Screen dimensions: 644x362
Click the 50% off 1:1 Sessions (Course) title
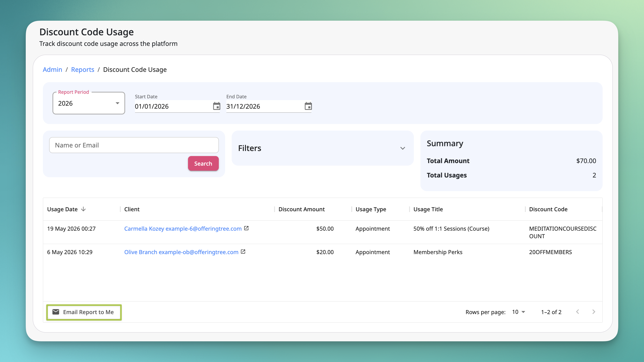(x=451, y=229)
